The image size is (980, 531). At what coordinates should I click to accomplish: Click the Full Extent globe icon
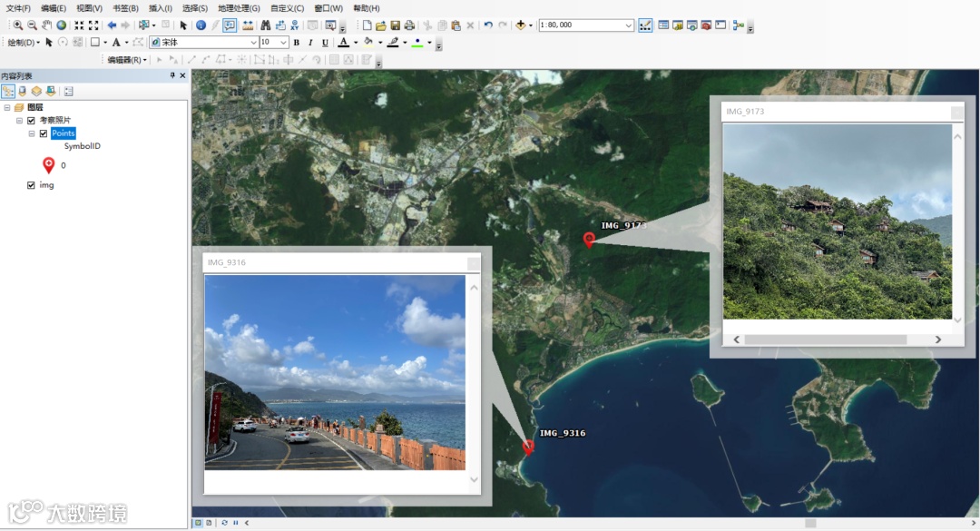click(61, 25)
